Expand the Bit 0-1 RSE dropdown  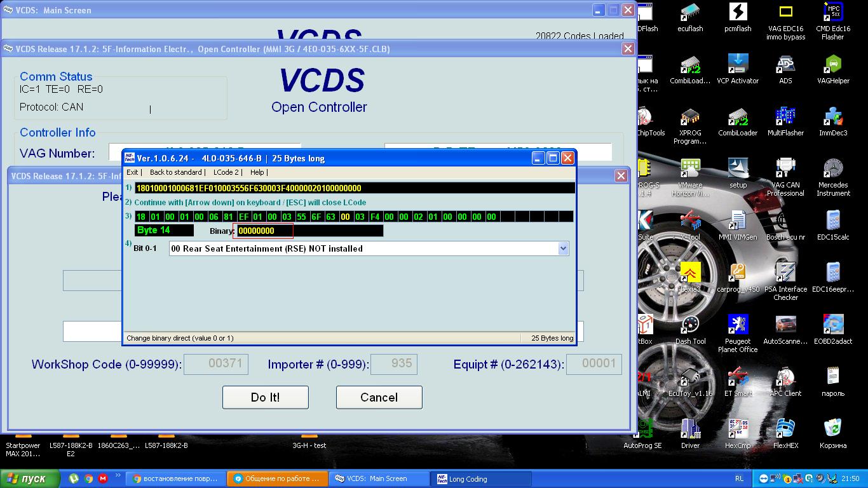[x=563, y=249]
